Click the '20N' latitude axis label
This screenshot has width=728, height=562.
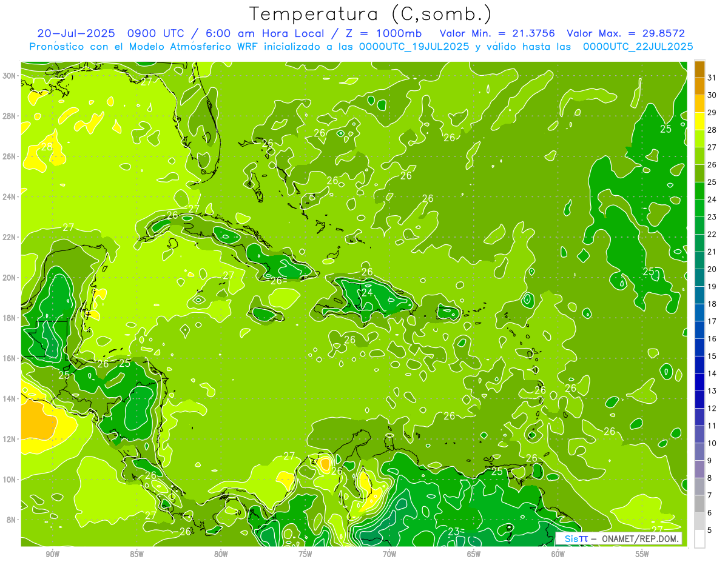pos(10,278)
